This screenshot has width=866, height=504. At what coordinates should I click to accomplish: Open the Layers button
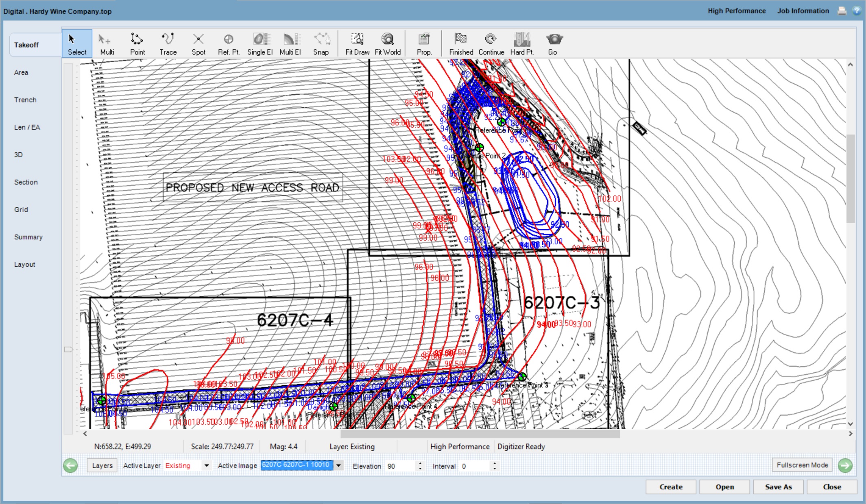point(102,466)
